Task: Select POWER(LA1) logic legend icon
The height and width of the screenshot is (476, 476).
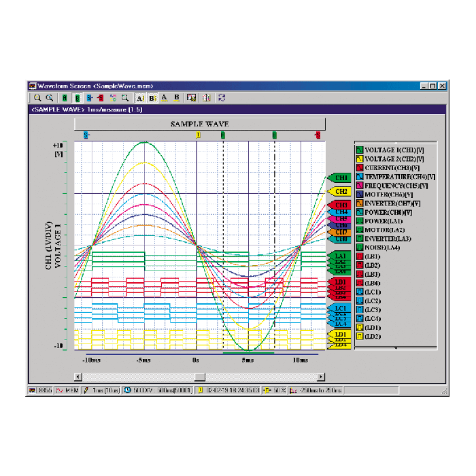Action: (360, 221)
